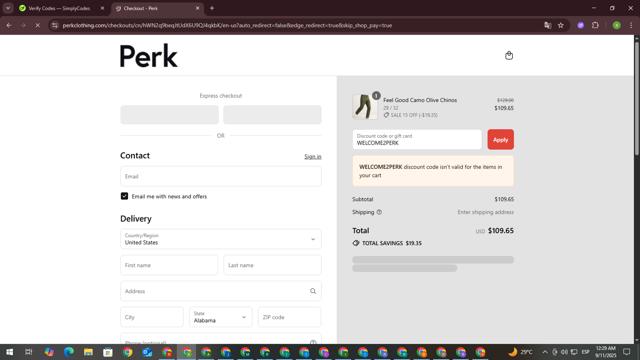Click the invalid discount code error message
The width and height of the screenshot is (640, 360).
point(433,171)
